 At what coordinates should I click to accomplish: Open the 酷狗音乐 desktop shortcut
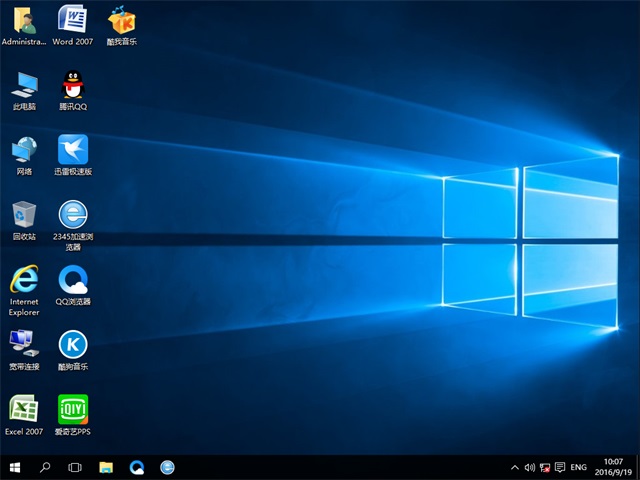tap(72, 345)
